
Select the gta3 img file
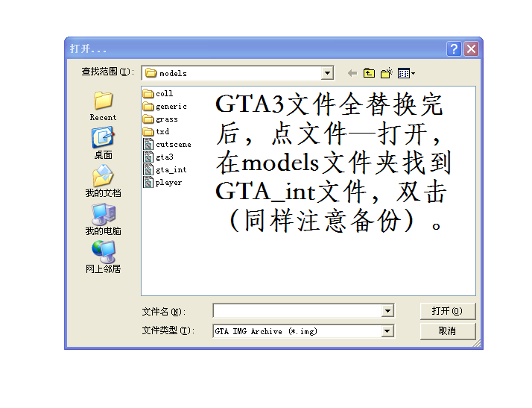point(164,157)
